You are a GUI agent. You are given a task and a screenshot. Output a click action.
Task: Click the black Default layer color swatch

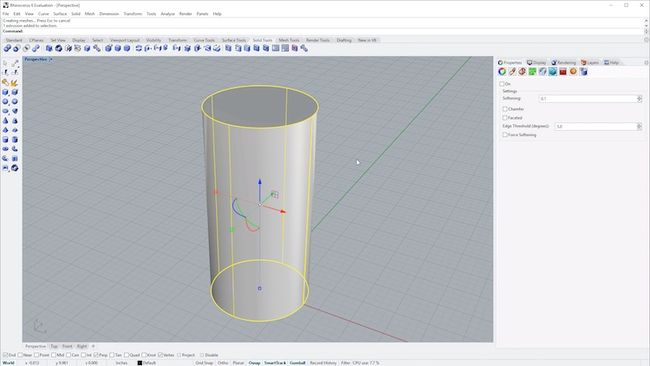tap(140, 363)
